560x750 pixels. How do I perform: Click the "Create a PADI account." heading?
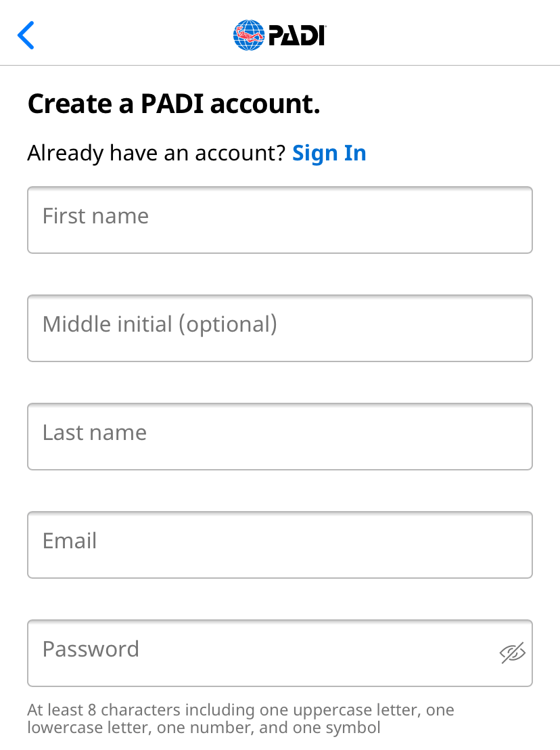pyautogui.click(x=173, y=104)
